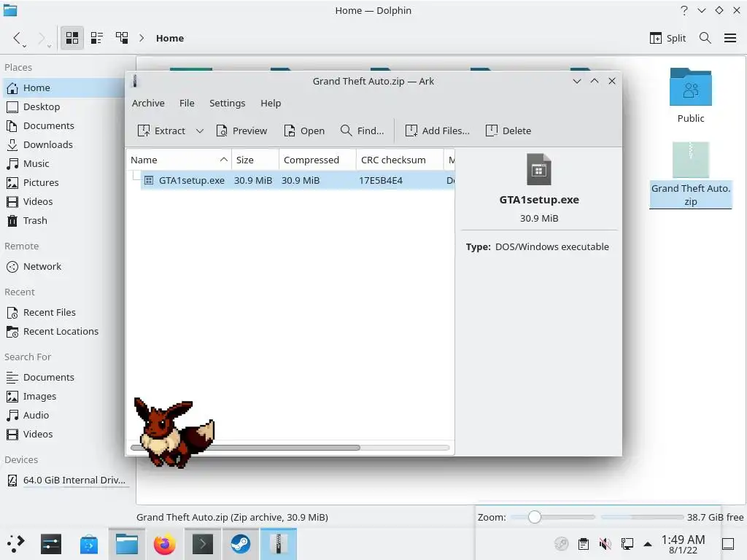
Task: Expand the breadcrumb chevron before Home
Action: coord(142,38)
